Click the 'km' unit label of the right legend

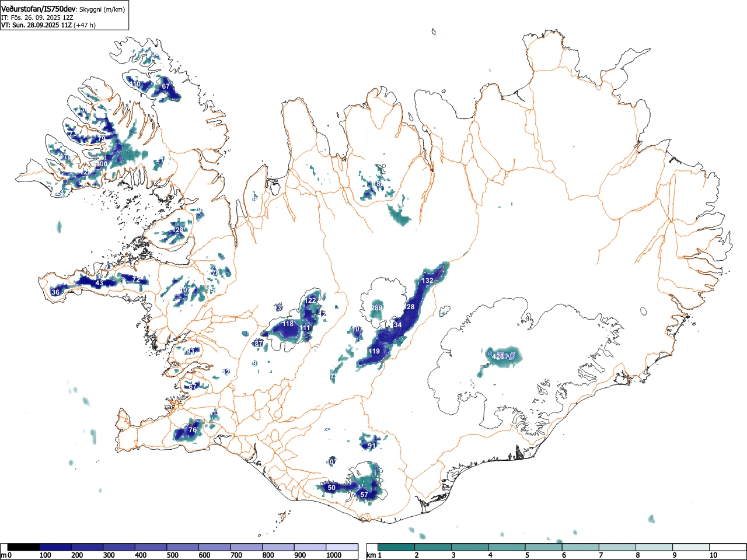(x=371, y=555)
